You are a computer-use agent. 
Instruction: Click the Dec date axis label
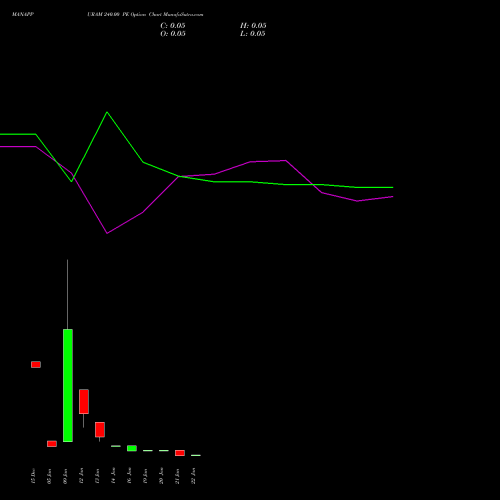pos(33,476)
